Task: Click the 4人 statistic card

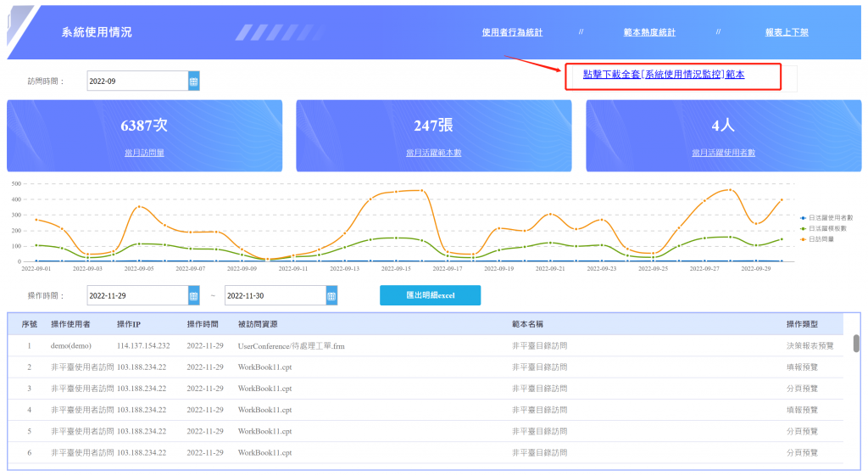Action: (724, 136)
